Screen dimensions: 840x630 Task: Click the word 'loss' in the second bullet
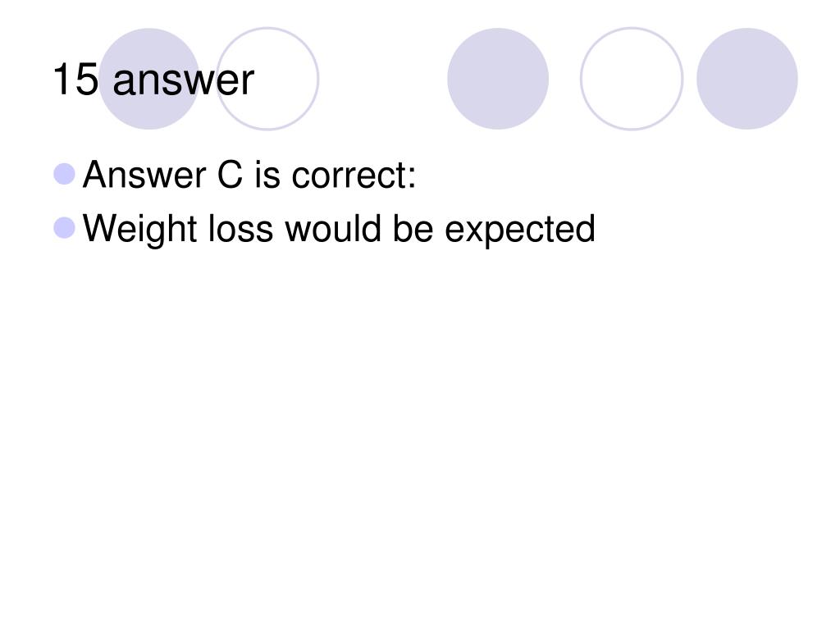(x=240, y=229)
